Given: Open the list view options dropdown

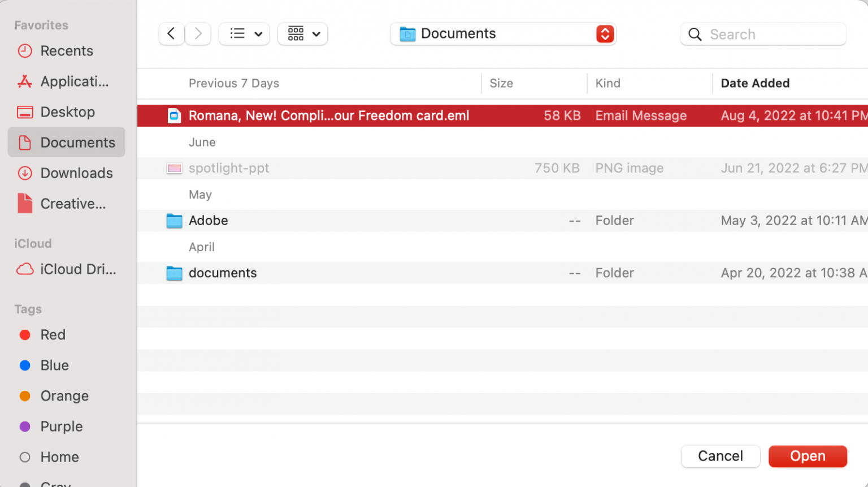Looking at the screenshot, I should 244,33.
